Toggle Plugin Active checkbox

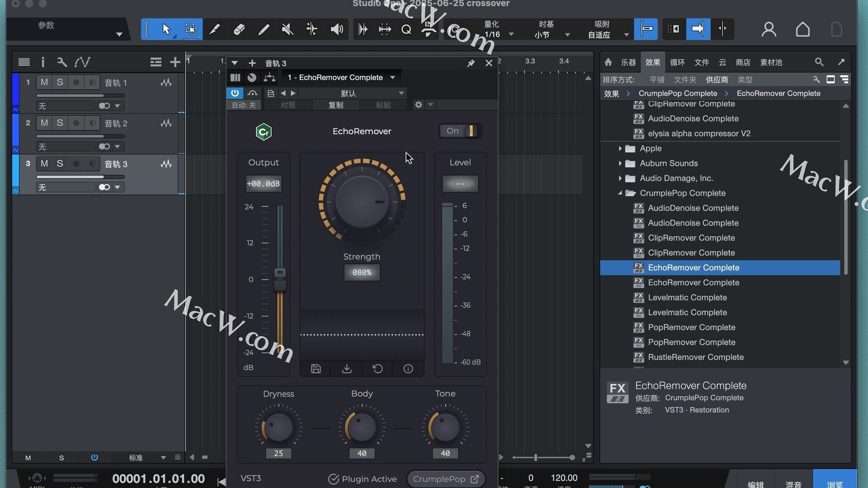tap(334, 479)
